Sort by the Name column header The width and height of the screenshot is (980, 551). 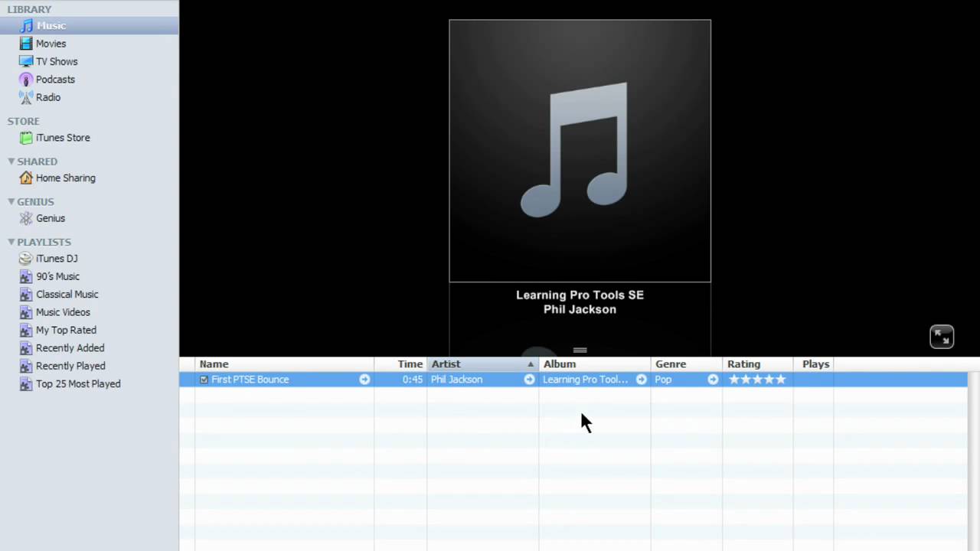(285, 364)
